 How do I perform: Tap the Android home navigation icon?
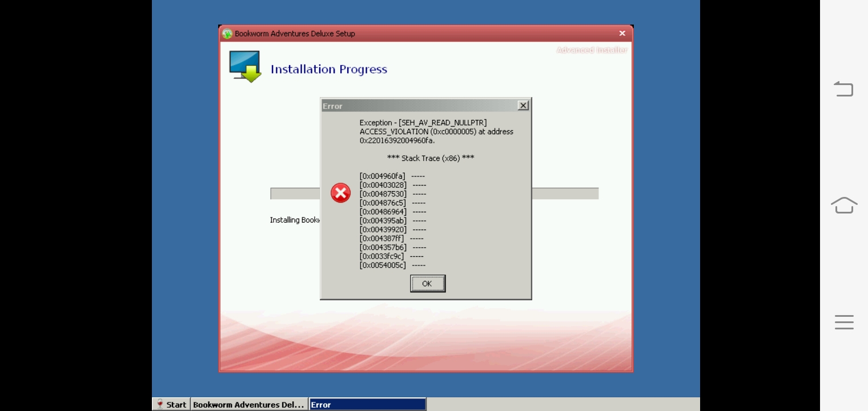click(843, 205)
